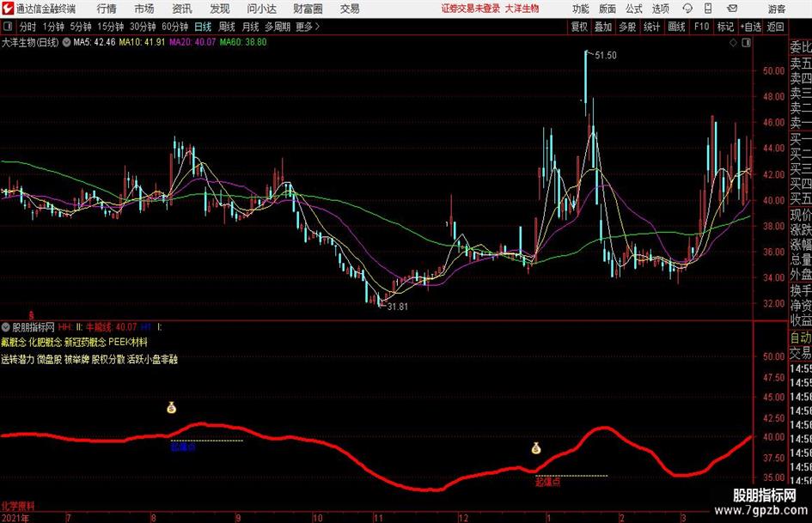The width and height of the screenshot is (812, 523).
Task: Toggle the left sidebar panel icon
Action: (x=8, y=27)
